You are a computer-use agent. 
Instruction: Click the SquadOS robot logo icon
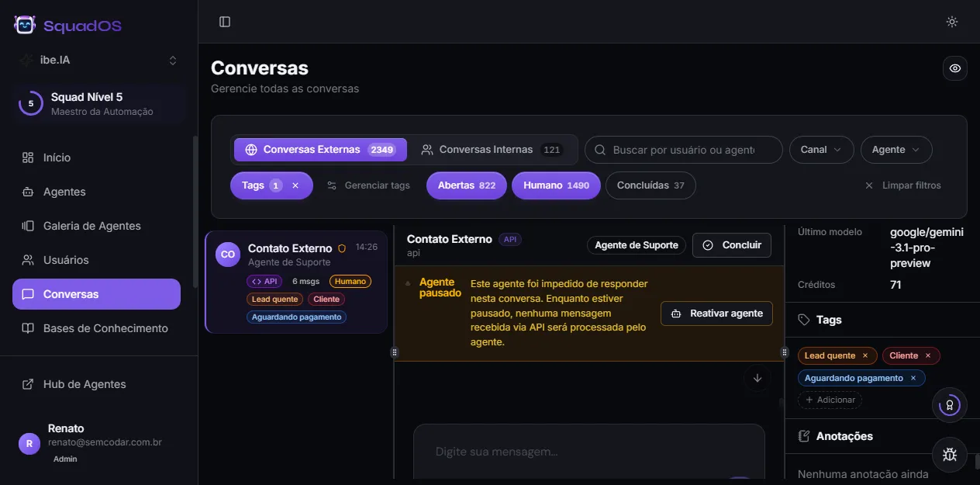[25, 26]
